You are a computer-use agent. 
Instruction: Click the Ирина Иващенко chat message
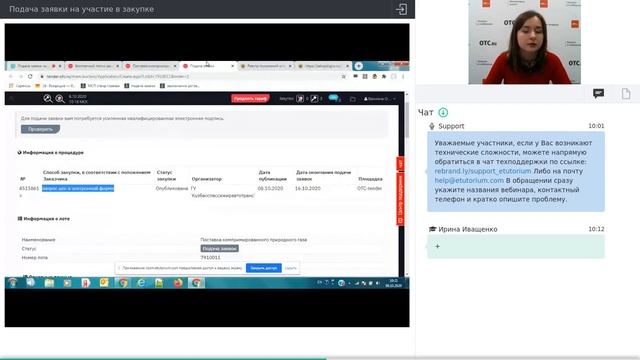(x=516, y=247)
